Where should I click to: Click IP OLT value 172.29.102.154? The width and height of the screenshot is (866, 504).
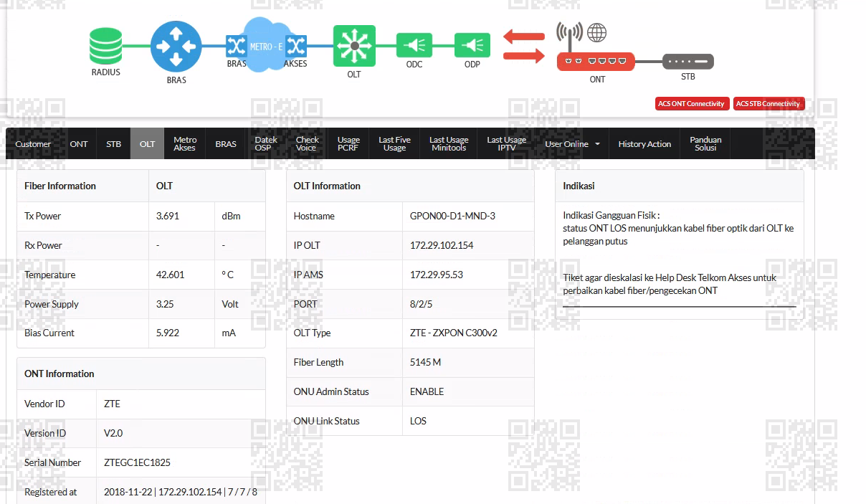tap(442, 245)
